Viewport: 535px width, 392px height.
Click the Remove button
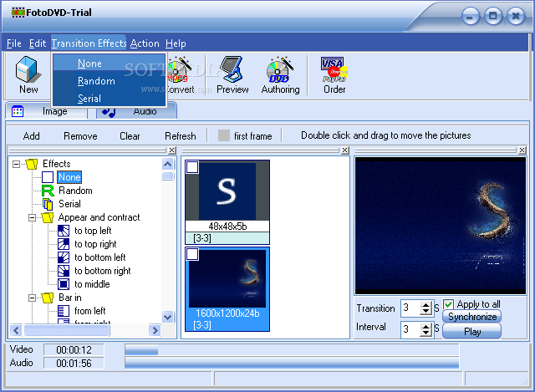(x=80, y=135)
